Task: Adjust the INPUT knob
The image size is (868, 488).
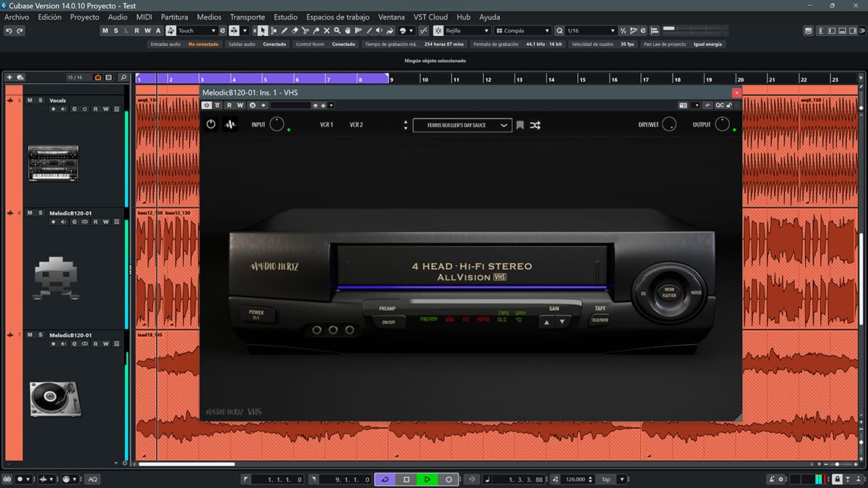Action: pyautogui.click(x=276, y=124)
